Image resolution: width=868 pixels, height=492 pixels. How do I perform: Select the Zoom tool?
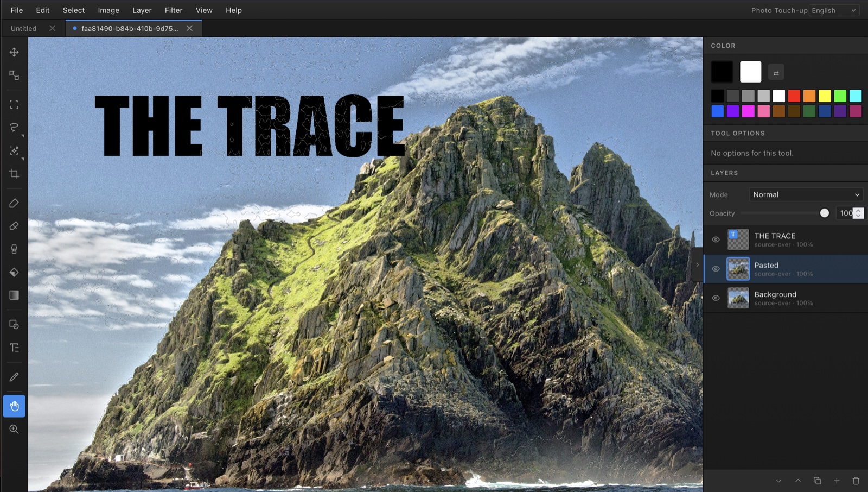tap(14, 429)
